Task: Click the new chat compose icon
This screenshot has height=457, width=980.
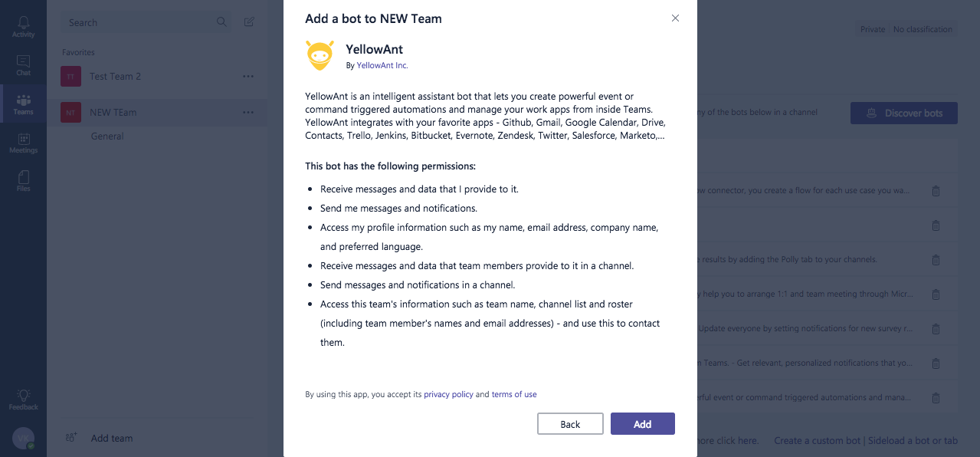Action: [x=249, y=22]
